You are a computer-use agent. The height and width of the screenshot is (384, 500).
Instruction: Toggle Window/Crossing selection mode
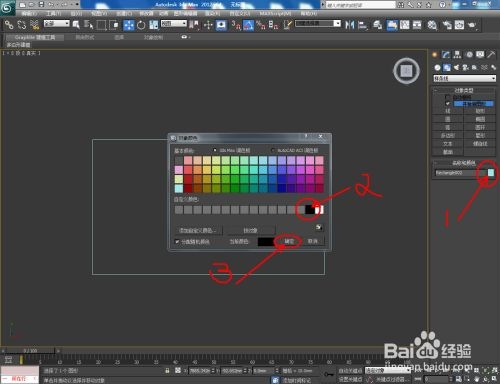114,25
